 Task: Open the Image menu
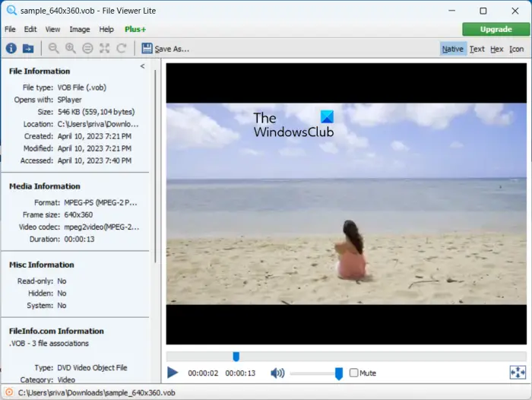(80, 29)
